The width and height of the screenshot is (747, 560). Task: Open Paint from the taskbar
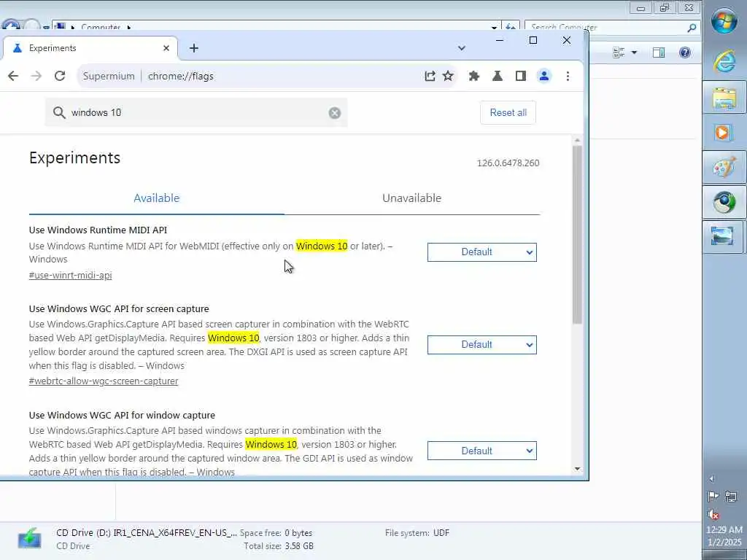coord(724,168)
